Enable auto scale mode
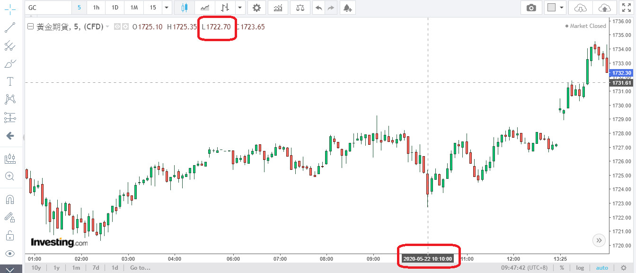Viewport: 644px width, 273px height. point(601,268)
